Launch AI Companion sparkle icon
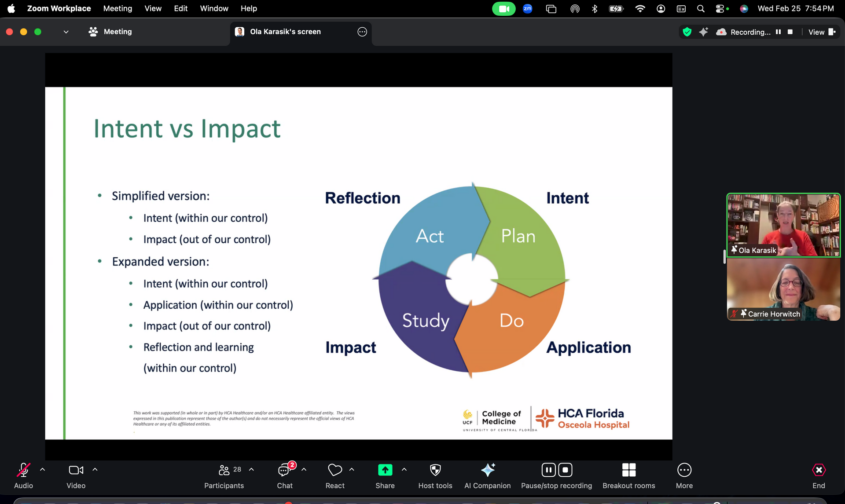This screenshot has width=845, height=504. point(488,470)
